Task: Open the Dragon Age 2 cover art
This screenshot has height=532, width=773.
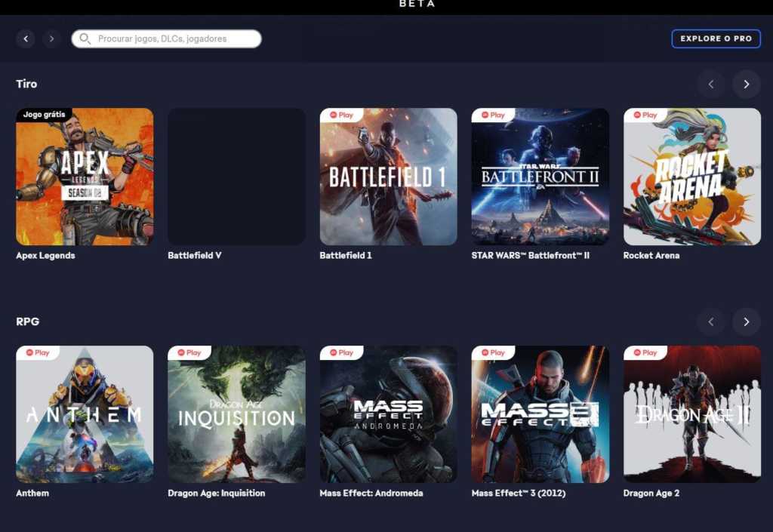Action: [692, 414]
